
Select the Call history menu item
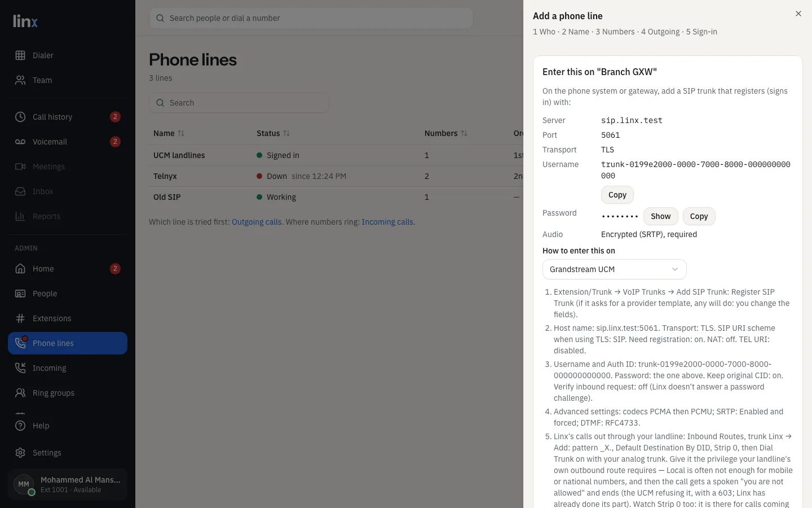pyautogui.click(x=68, y=117)
